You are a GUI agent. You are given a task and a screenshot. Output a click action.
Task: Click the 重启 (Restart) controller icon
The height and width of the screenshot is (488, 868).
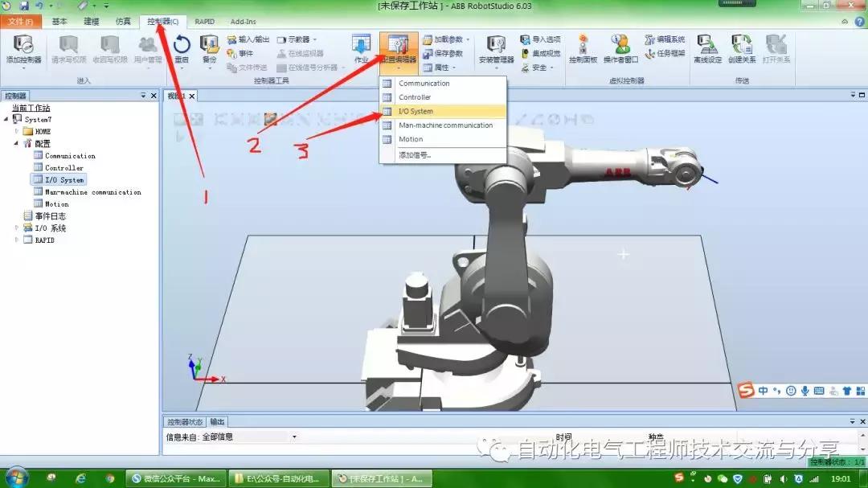(x=182, y=48)
